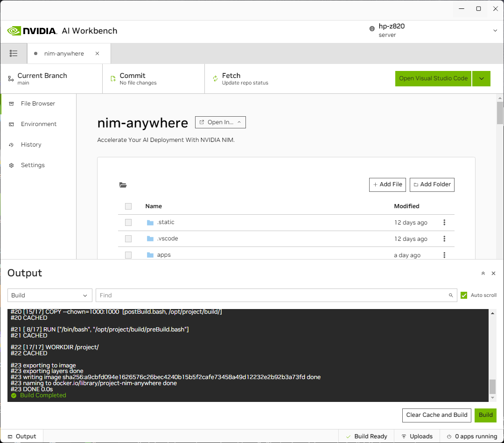Expand hp-z820 server location dropdown
The width and height of the screenshot is (504, 443).
point(495,30)
